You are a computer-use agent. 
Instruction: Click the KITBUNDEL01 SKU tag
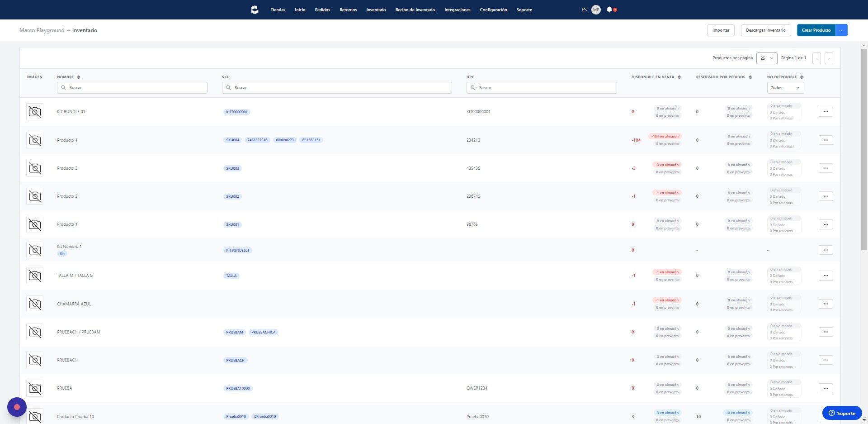238,250
